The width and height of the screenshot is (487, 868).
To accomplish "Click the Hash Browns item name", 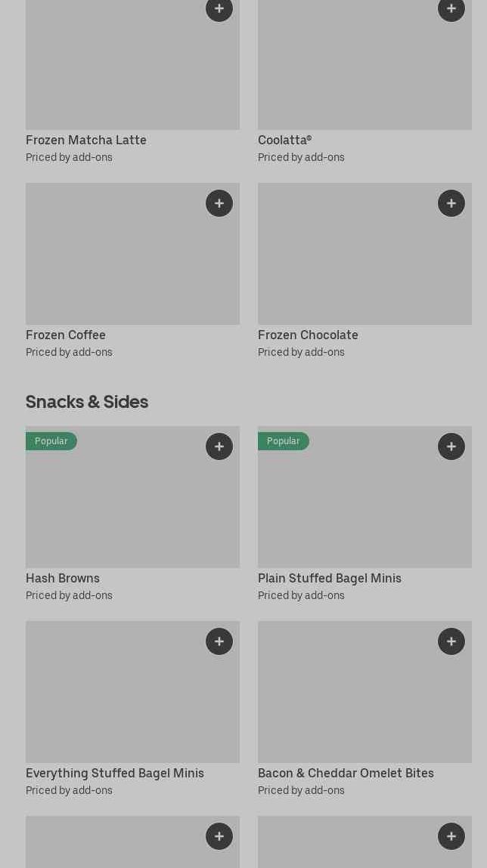I will click(x=63, y=578).
